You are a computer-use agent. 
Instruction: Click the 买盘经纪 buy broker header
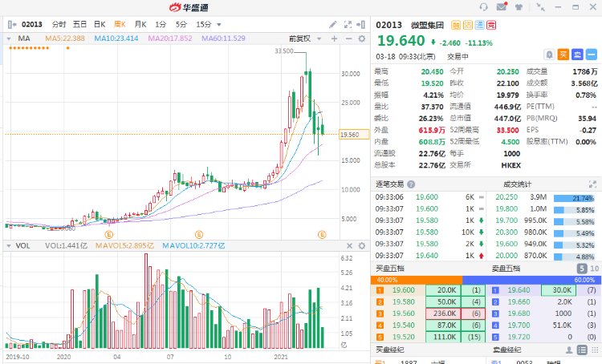pyautogui.click(x=391, y=351)
